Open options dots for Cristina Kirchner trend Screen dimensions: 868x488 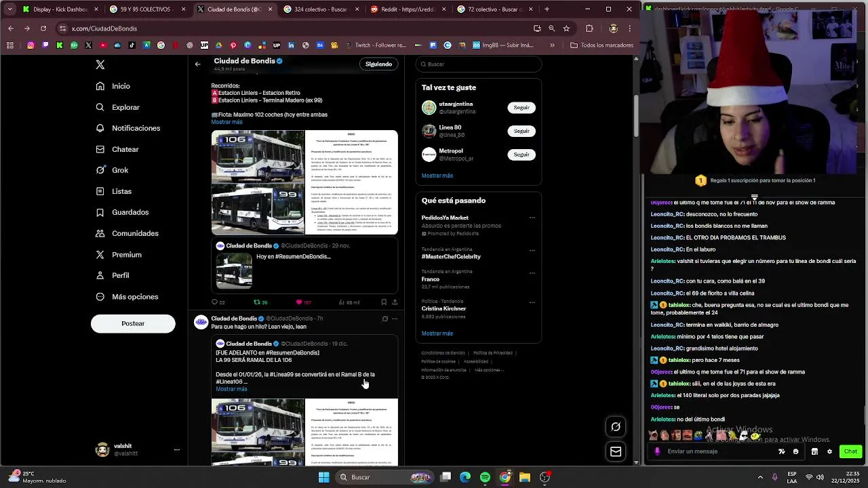click(532, 302)
